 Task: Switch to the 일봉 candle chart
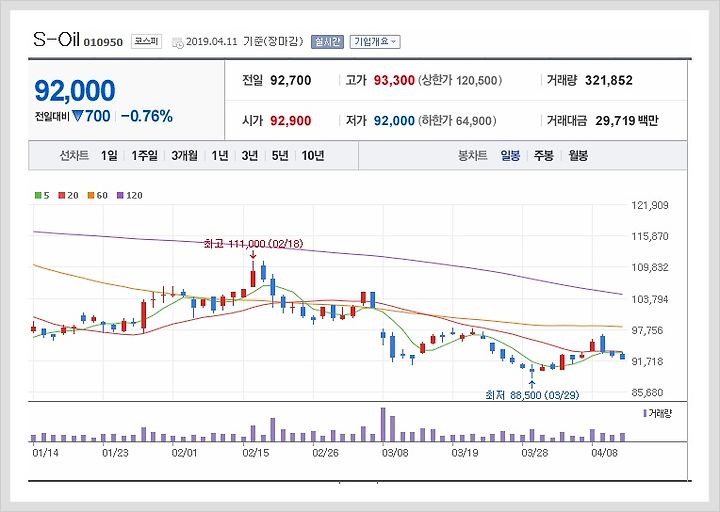point(510,156)
